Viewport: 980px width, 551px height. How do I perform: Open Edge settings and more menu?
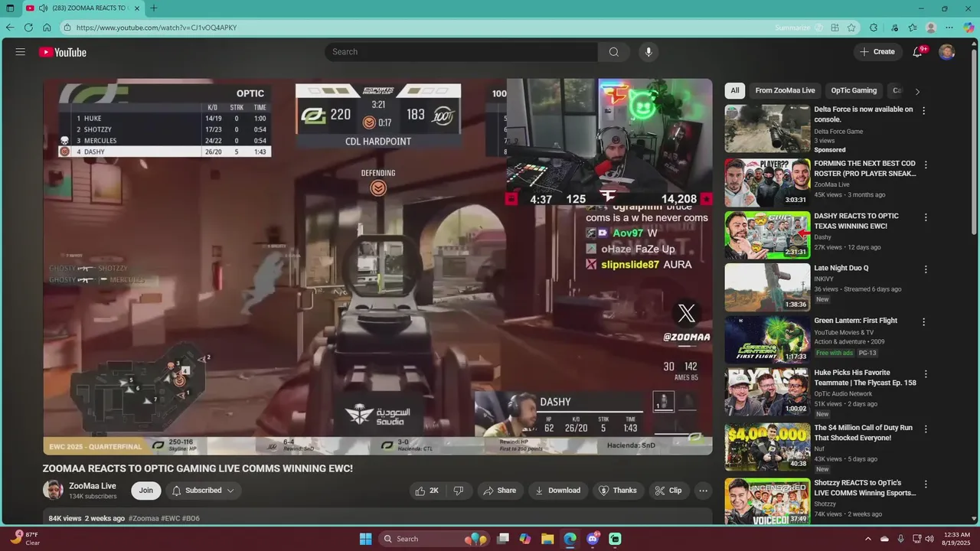coord(949,28)
